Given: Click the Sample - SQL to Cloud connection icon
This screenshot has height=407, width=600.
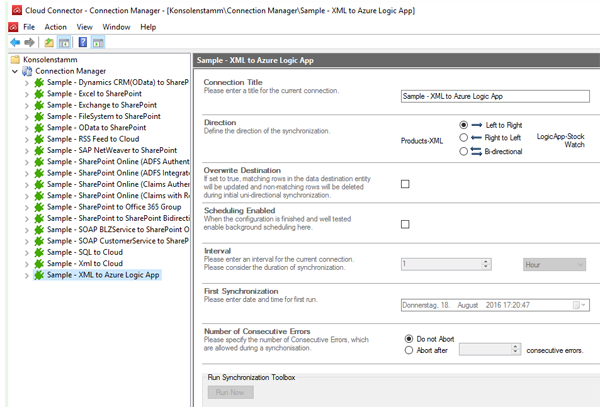Looking at the screenshot, I should pos(39,252).
